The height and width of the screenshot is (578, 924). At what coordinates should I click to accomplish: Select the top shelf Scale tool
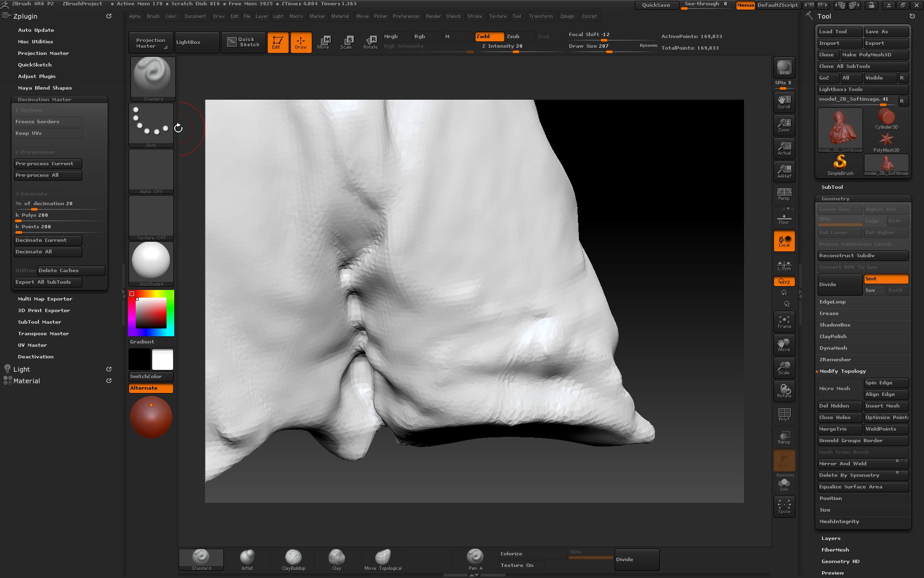point(346,42)
